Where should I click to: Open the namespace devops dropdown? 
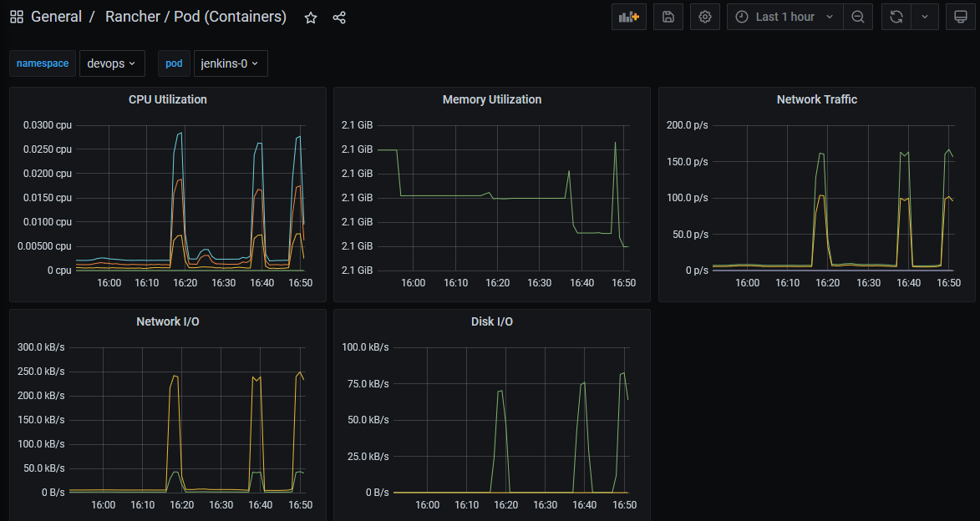pos(112,63)
